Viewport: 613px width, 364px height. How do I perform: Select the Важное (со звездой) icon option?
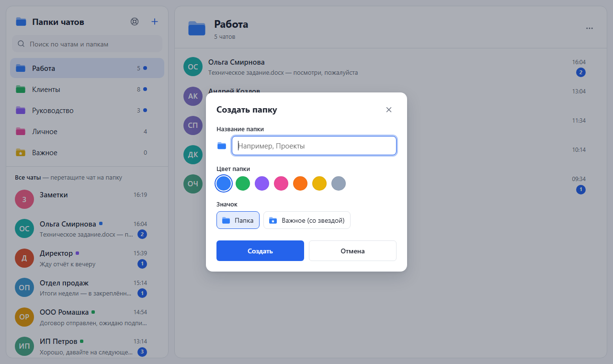[307, 220]
